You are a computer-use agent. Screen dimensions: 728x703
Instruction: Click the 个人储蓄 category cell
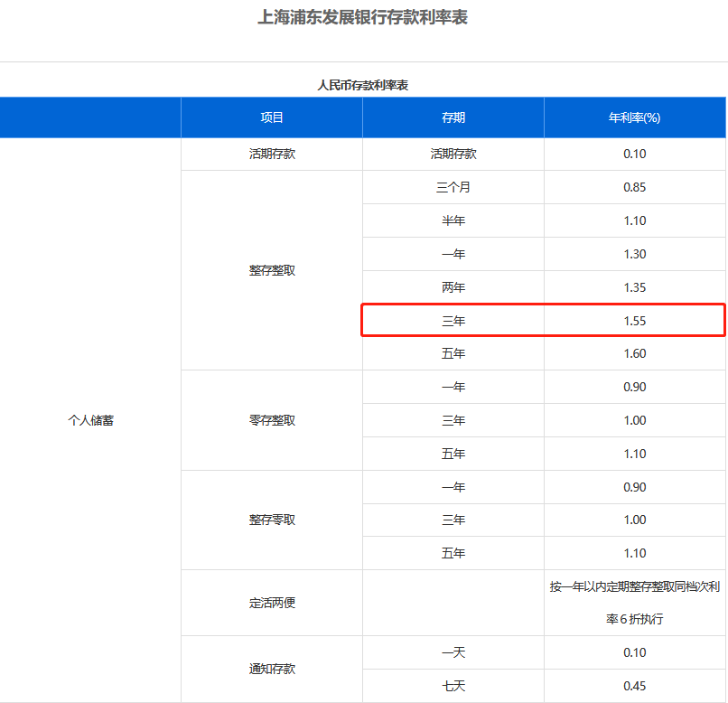click(x=90, y=420)
